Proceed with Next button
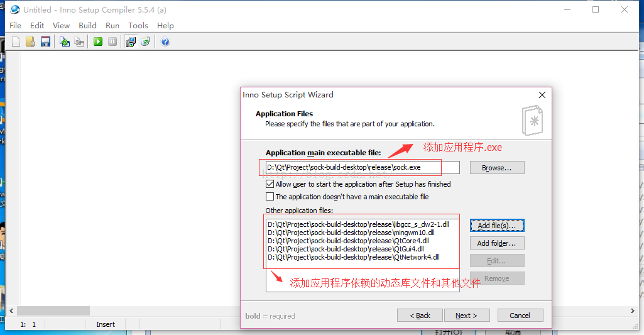644x335 pixels. click(467, 316)
